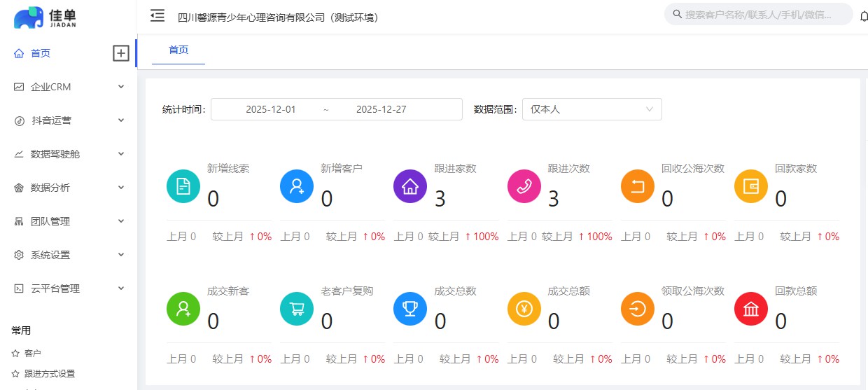Select the 首页 tab

pos(178,50)
